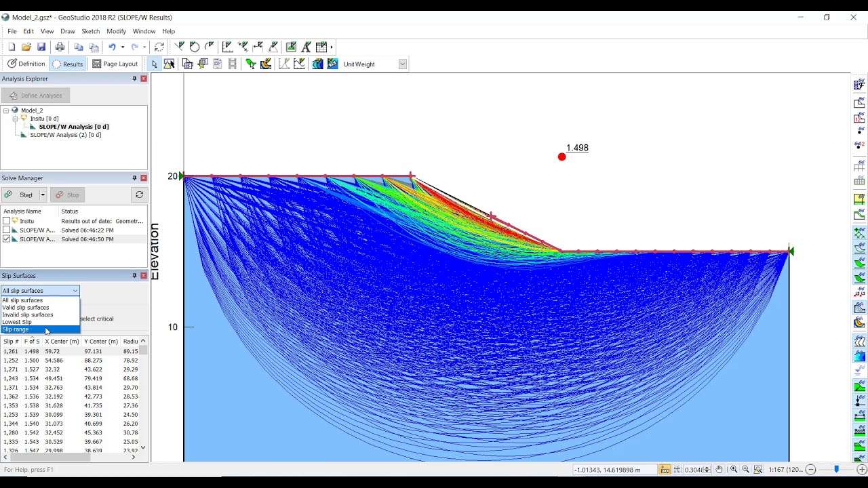
Task: Select SLOPE/W Analysis (2) in tree
Action: point(66,135)
